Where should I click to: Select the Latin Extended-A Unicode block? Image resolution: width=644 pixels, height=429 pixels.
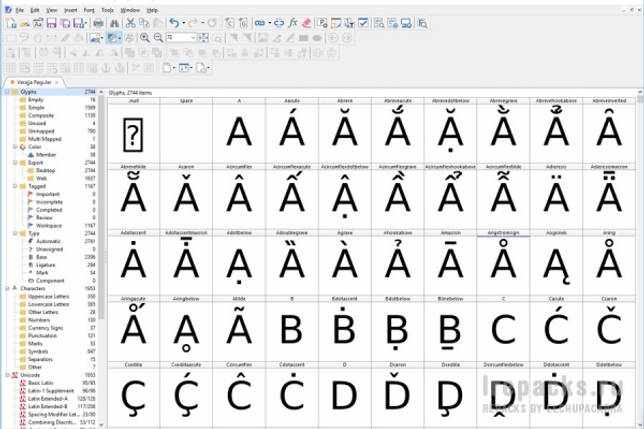click(x=47, y=398)
